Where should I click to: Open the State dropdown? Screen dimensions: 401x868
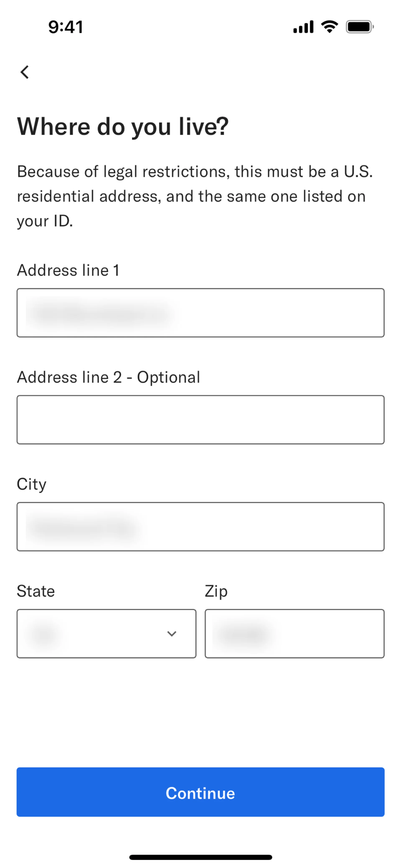point(101,634)
